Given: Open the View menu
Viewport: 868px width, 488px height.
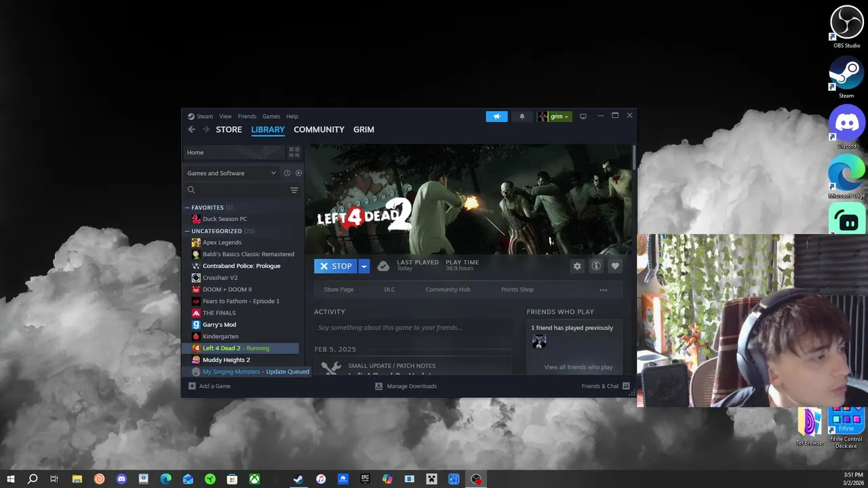Looking at the screenshot, I should pos(225,117).
